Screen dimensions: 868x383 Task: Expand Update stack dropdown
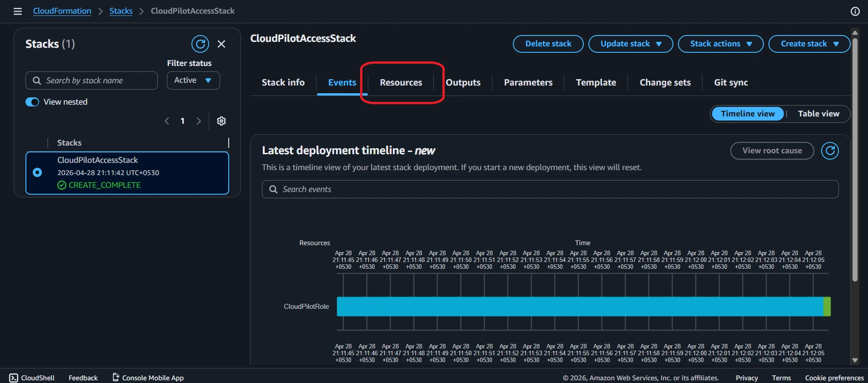[x=631, y=44]
